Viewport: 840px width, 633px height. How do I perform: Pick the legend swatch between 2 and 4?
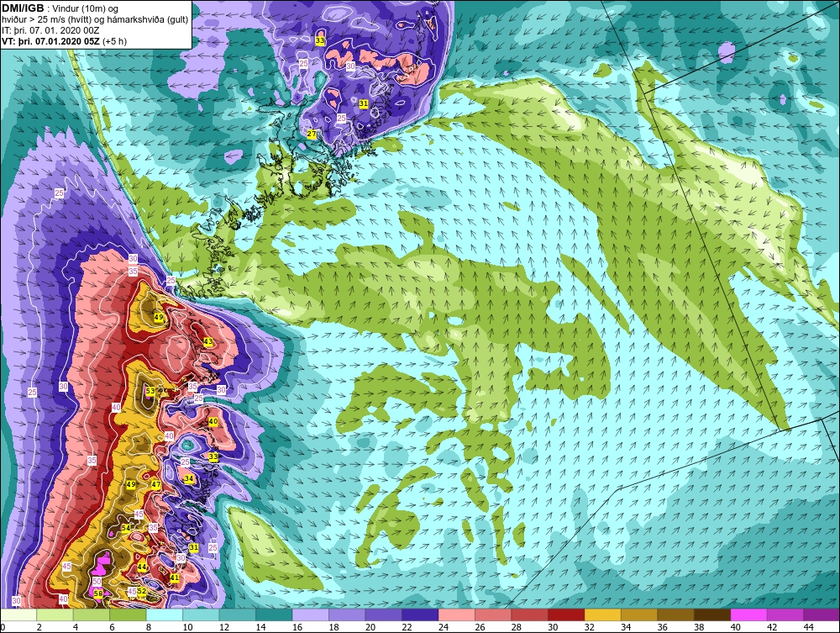point(55,615)
